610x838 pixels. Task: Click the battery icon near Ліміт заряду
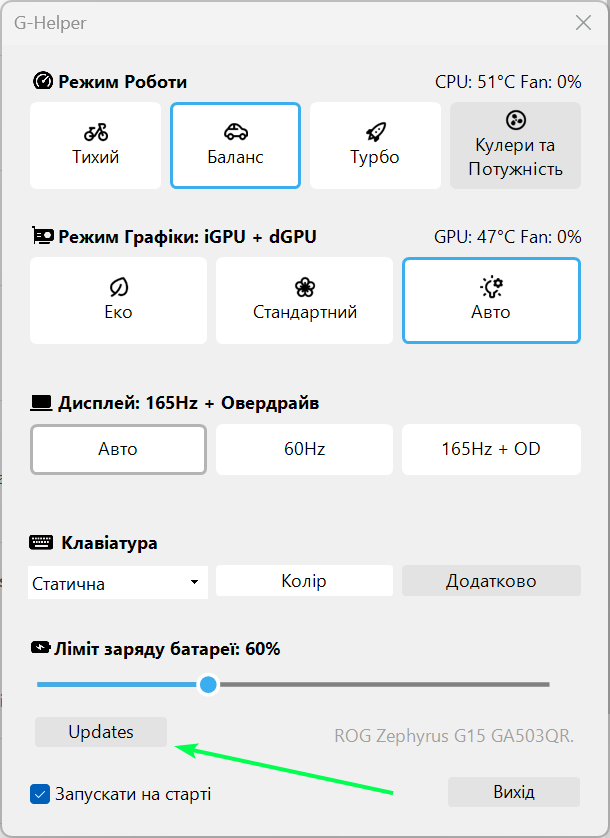point(42,648)
